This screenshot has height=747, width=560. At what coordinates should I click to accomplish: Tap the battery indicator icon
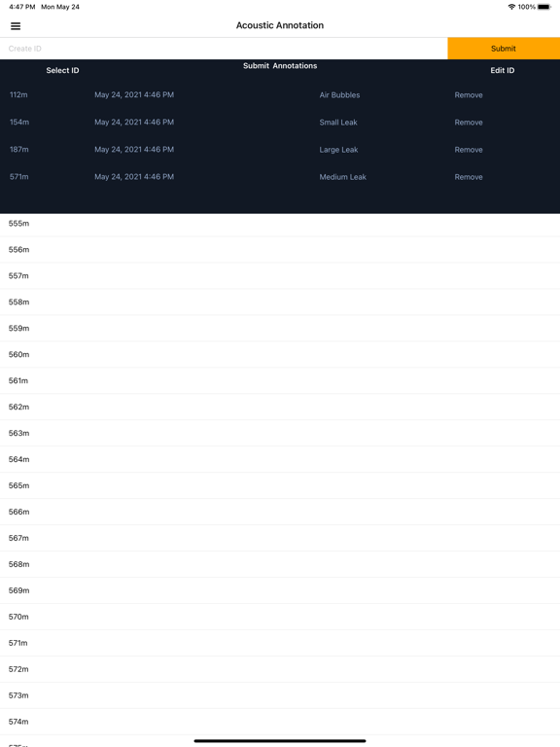(544, 7)
